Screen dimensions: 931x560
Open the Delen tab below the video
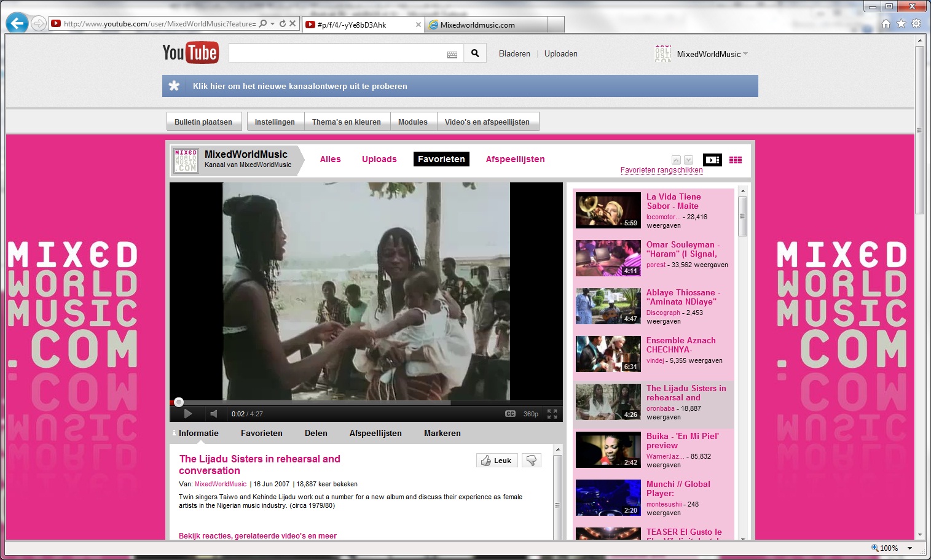(316, 433)
